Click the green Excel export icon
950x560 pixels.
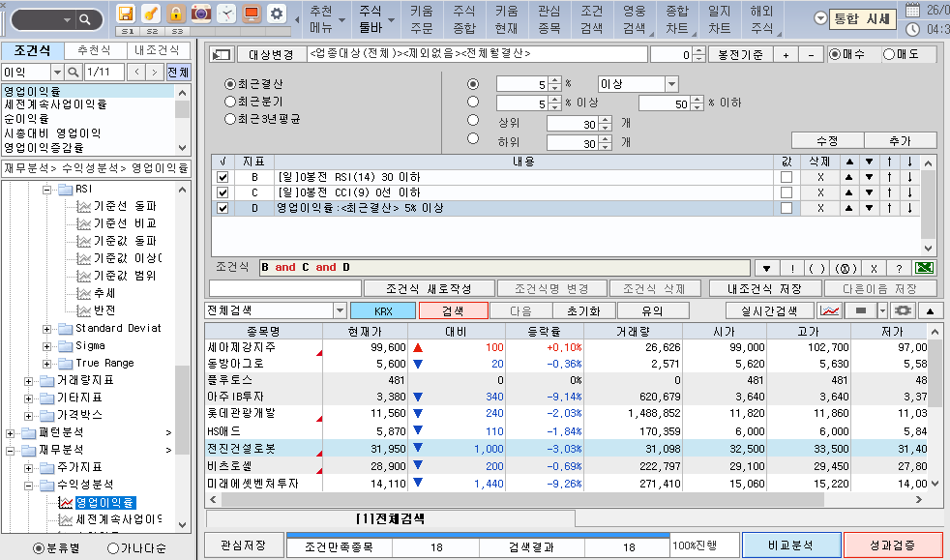tap(925, 268)
